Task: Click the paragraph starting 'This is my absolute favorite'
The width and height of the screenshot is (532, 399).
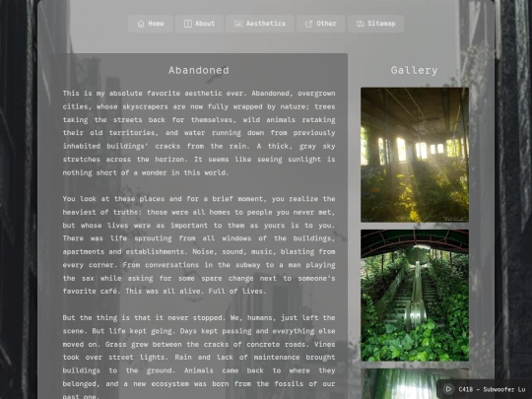Action: point(199,133)
